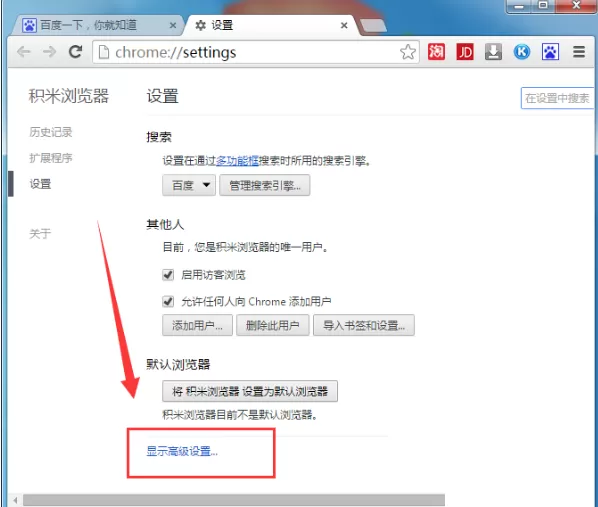The image size is (598, 507).
Task: Click the 积米浏览器 sidebar heading
Action: click(69, 96)
